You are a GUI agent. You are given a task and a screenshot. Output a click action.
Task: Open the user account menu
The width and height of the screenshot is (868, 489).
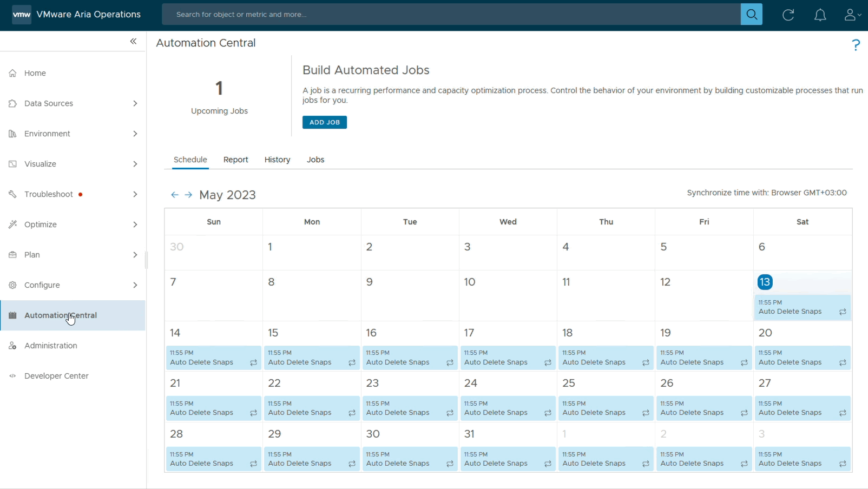[852, 15]
